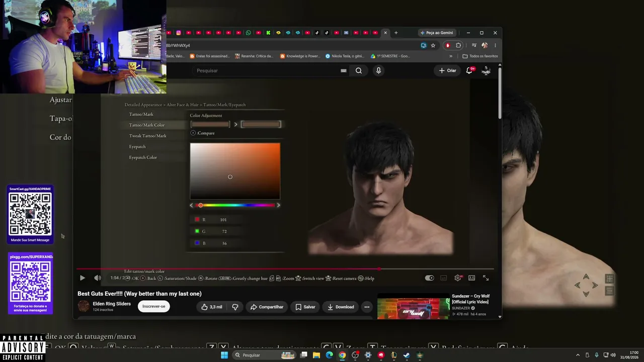Seek on the red video progress bar
This screenshot has height=362, width=644.
tap(284, 269)
